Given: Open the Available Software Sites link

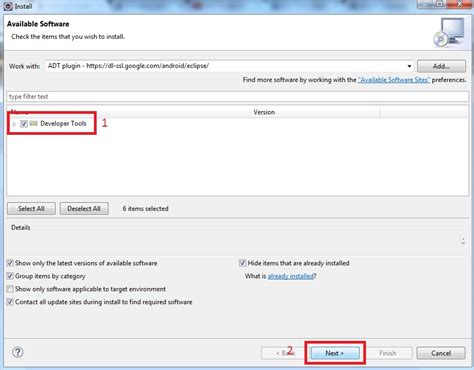Looking at the screenshot, I should click(x=394, y=80).
